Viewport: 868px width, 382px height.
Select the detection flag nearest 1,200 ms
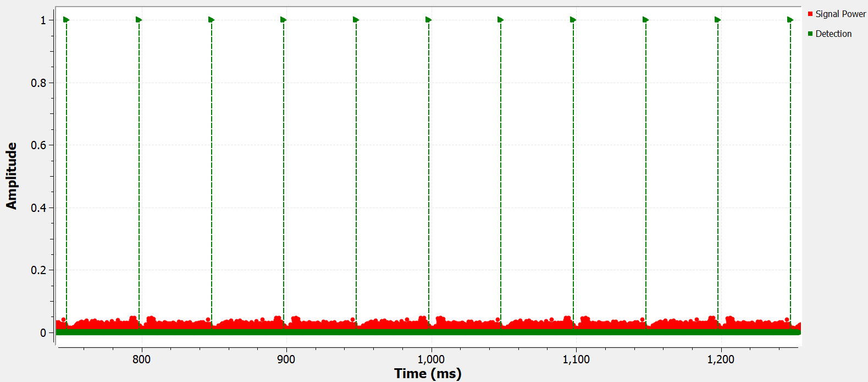718,20
